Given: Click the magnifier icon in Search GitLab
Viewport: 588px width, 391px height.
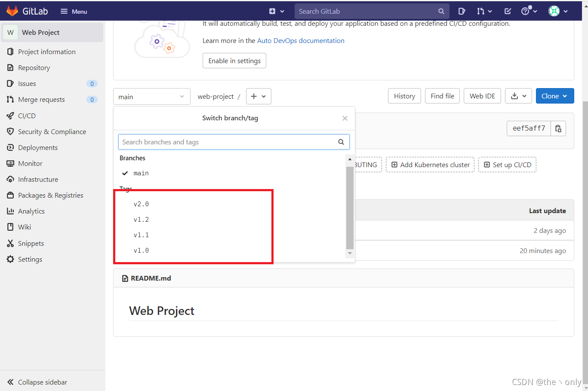Looking at the screenshot, I should click(x=441, y=12).
